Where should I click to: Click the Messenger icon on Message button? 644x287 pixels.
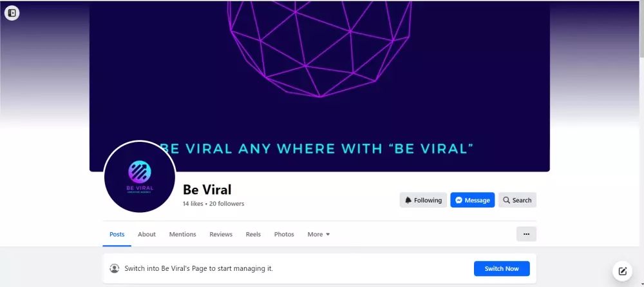tap(459, 200)
